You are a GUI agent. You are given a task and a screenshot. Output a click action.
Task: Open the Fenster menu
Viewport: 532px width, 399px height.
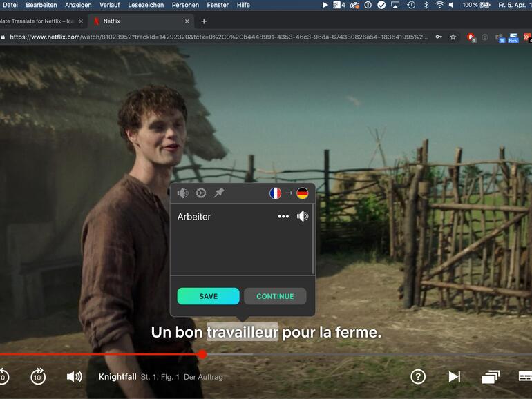click(x=218, y=5)
